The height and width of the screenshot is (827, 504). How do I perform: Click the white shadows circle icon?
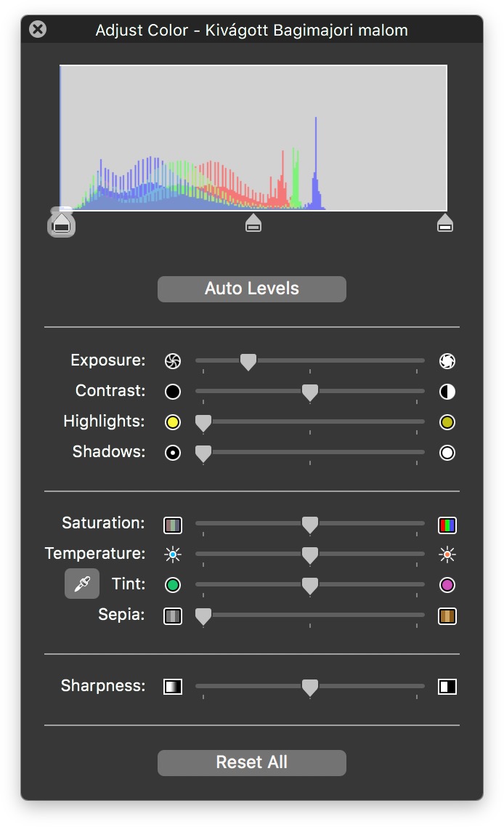click(x=447, y=453)
